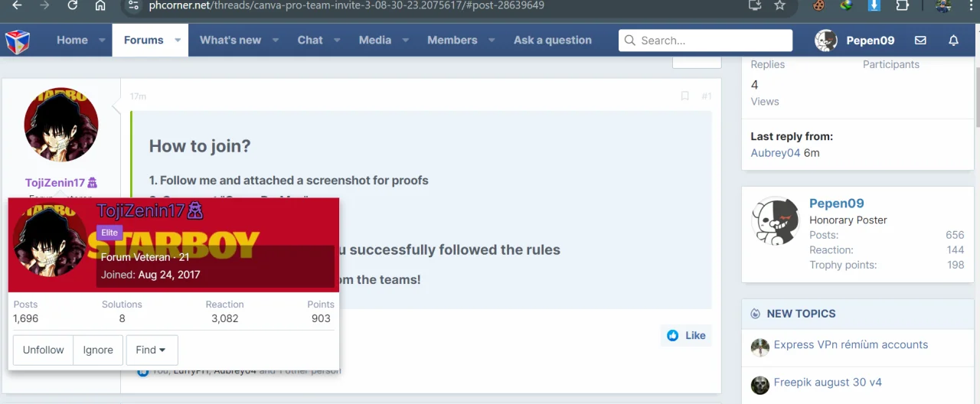Expand Media submenu arrow

click(x=406, y=41)
